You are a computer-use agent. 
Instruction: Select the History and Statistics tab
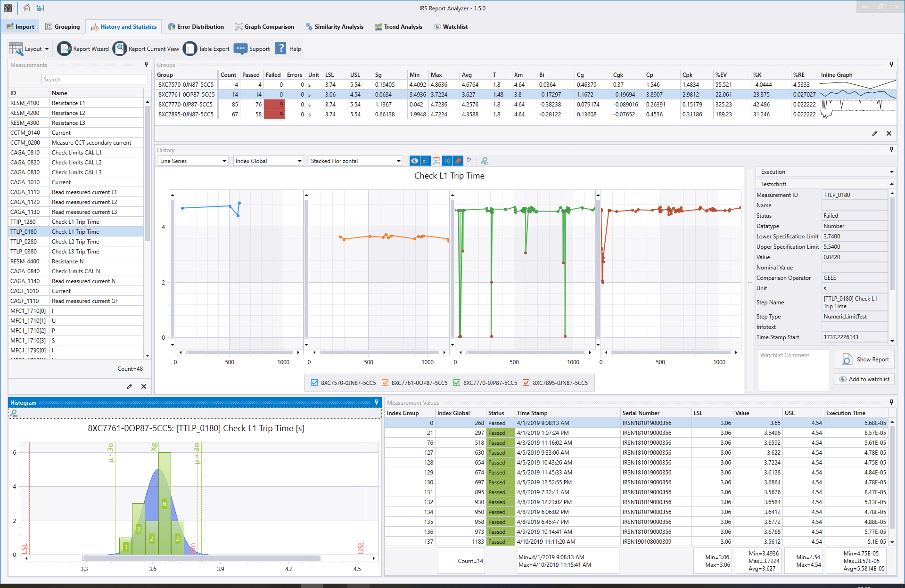pyautogui.click(x=123, y=27)
